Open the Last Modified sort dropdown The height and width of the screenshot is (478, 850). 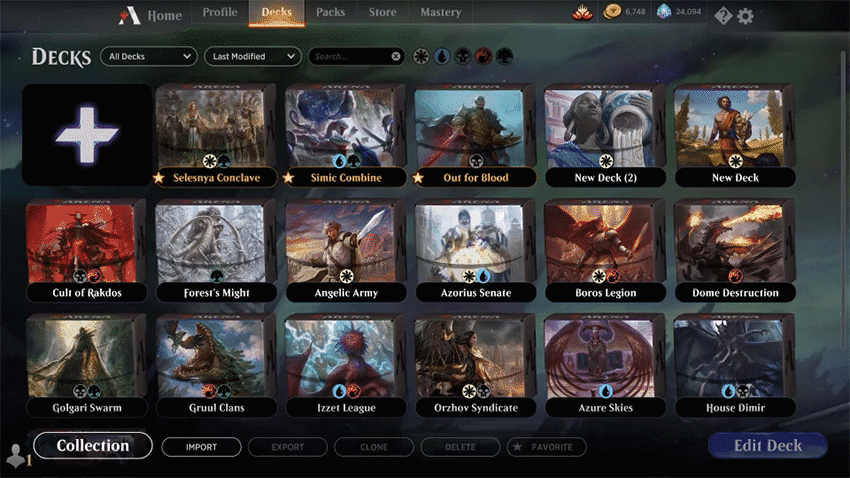(x=253, y=56)
